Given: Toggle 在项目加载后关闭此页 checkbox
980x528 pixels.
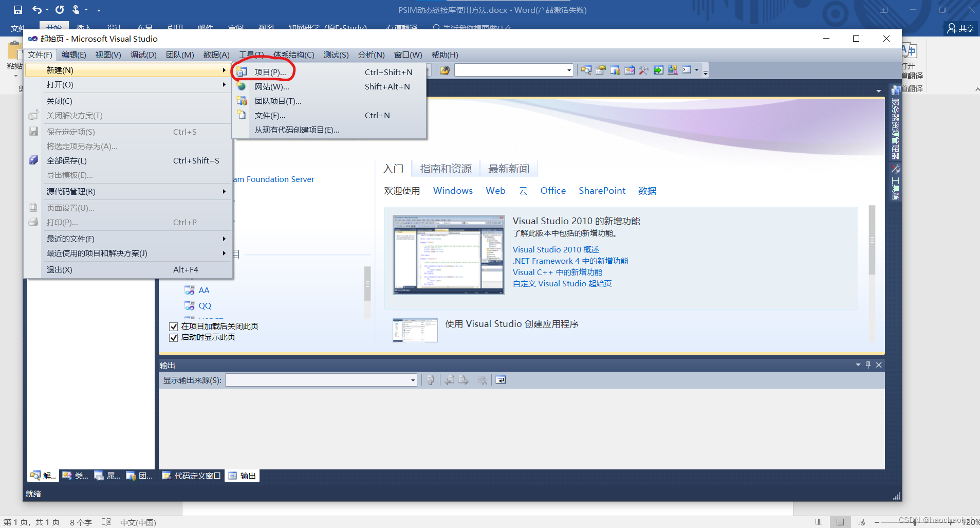Looking at the screenshot, I should (173, 326).
